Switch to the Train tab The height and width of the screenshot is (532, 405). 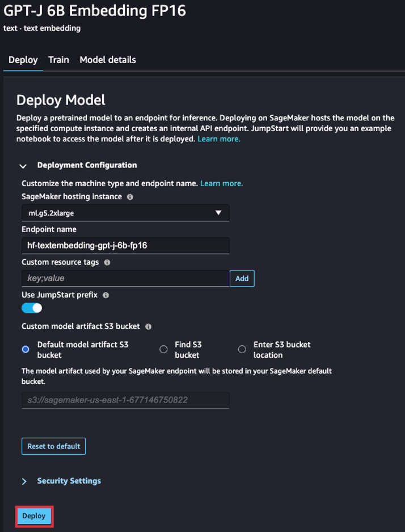point(58,60)
